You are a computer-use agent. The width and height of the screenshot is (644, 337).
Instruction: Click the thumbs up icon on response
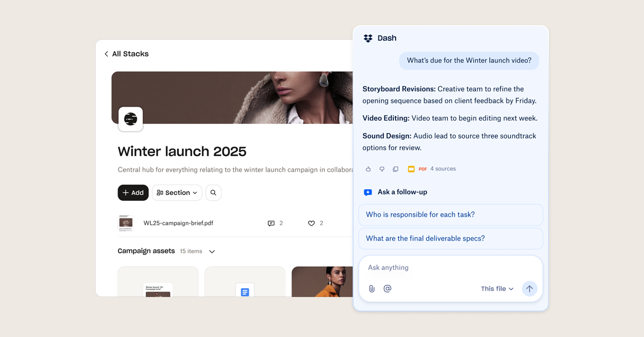click(368, 169)
